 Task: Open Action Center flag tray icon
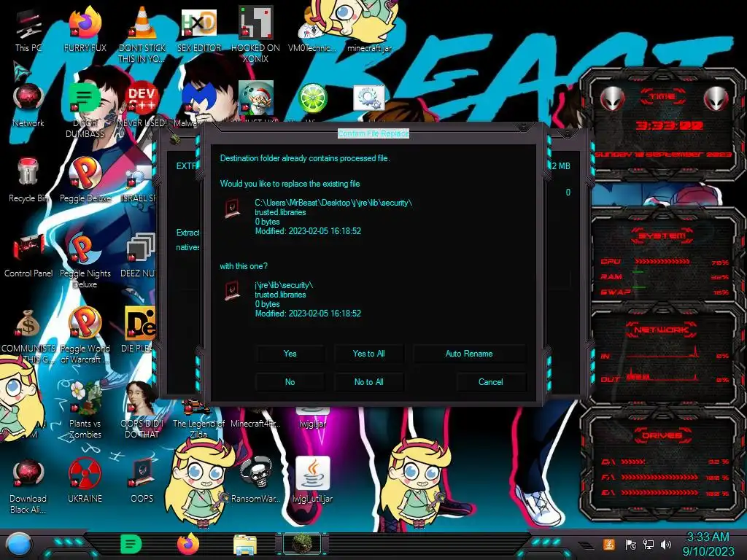click(631, 544)
